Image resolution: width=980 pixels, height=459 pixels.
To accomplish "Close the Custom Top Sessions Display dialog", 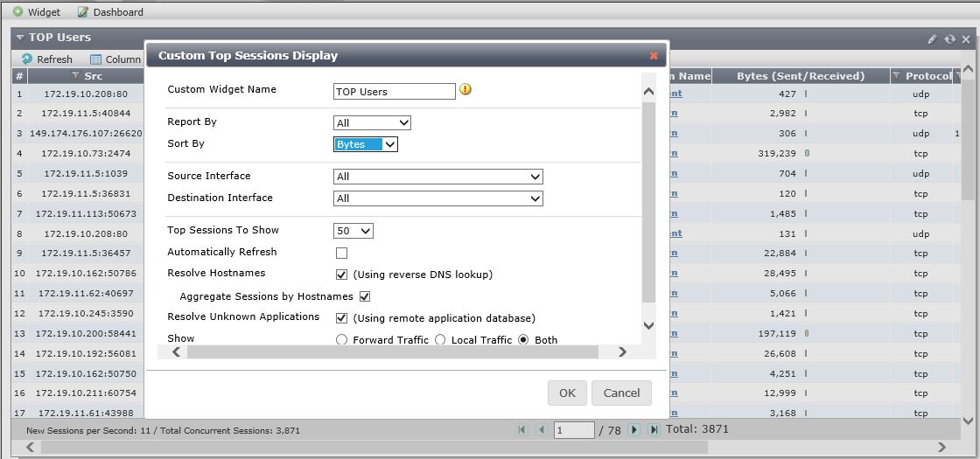I will point(654,56).
